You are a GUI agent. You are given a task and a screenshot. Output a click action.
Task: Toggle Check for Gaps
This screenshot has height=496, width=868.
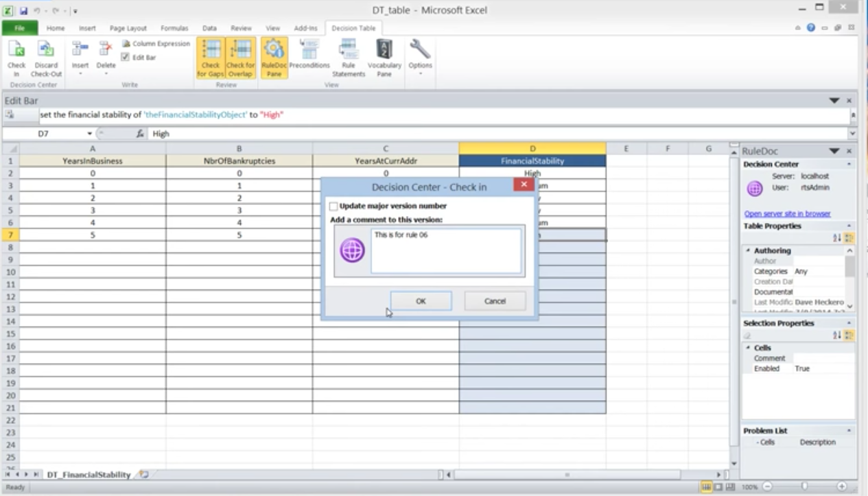point(211,58)
